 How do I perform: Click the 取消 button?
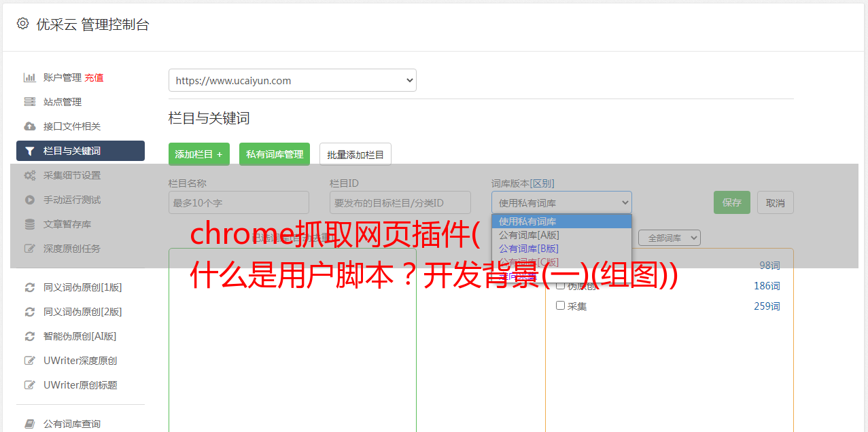point(776,202)
